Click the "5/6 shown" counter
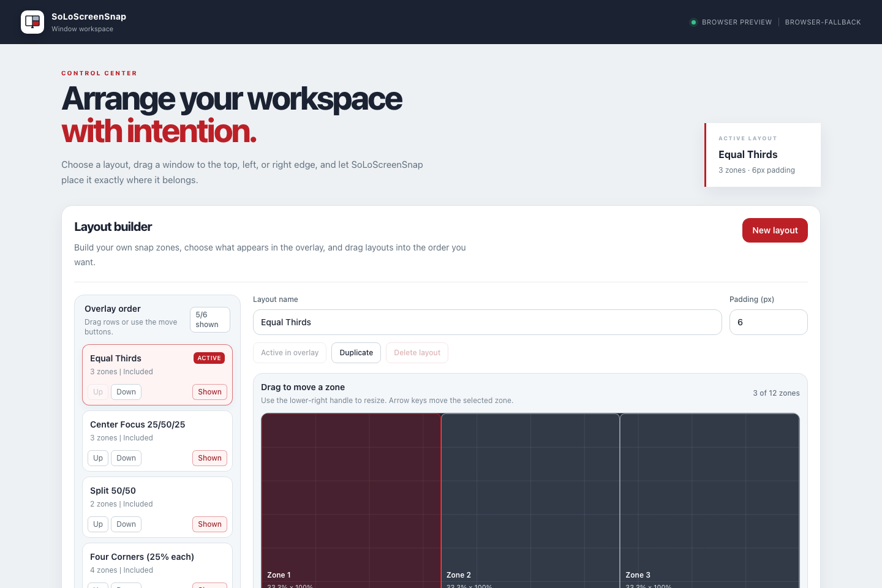 [209, 320]
